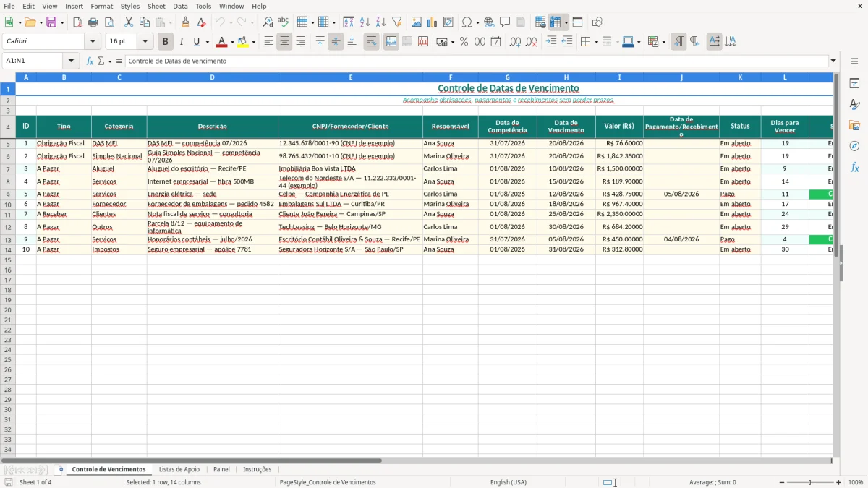Open the sidebar Navigator deck

click(854, 146)
